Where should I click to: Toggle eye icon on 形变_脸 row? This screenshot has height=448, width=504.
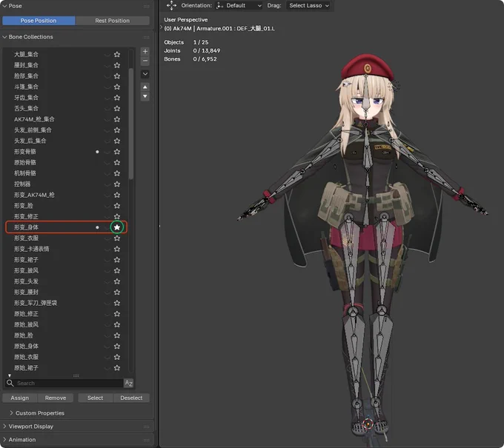click(x=107, y=206)
